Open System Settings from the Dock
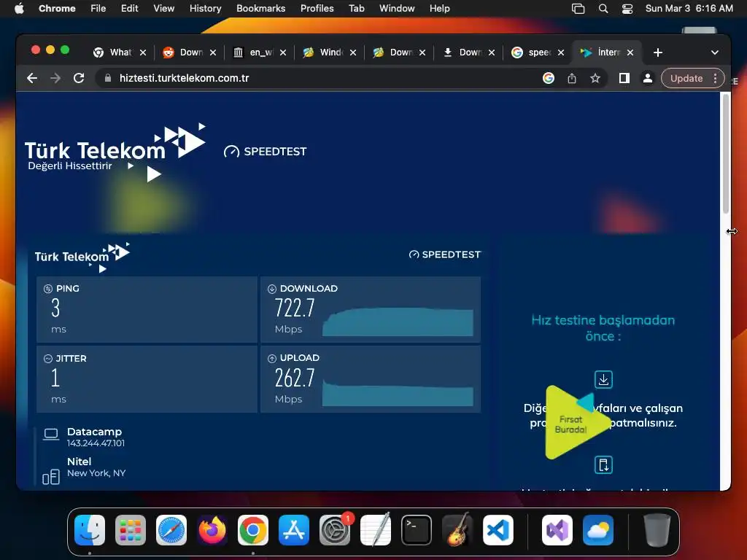This screenshot has height=560, width=747. pos(334,530)
